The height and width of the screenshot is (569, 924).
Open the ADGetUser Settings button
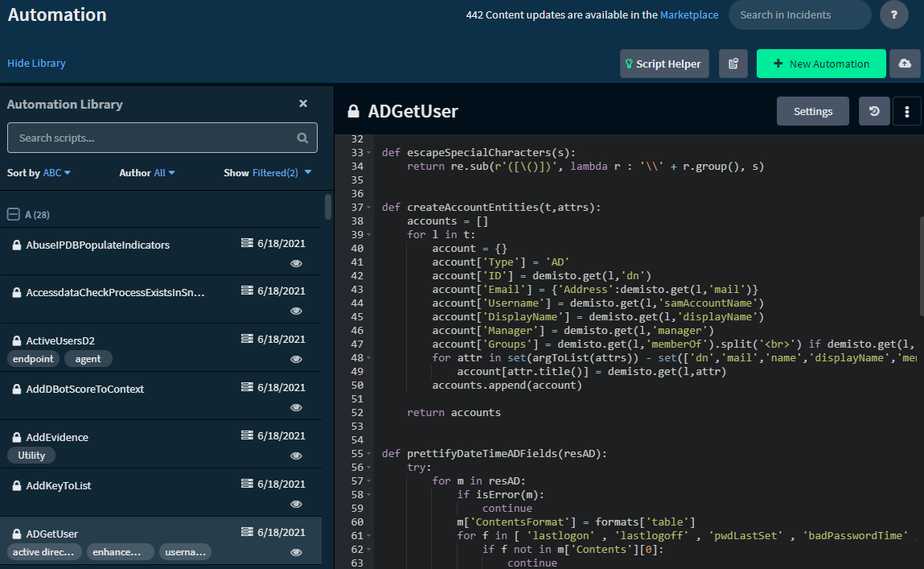click(813, 111)
